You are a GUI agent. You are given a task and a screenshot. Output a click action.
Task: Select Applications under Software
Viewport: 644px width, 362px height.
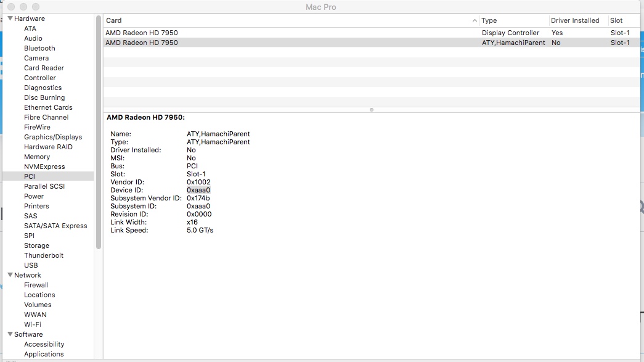[x=44, y=354]
